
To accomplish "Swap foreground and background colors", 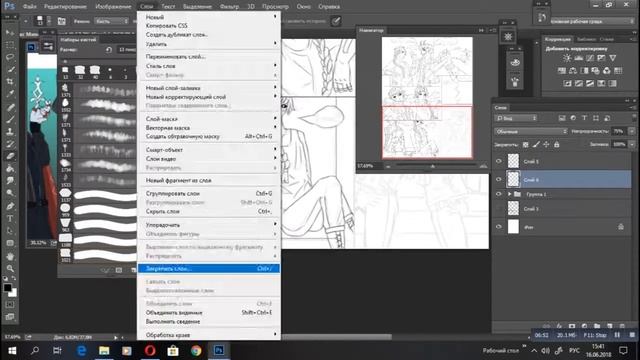I will point(14,278).
